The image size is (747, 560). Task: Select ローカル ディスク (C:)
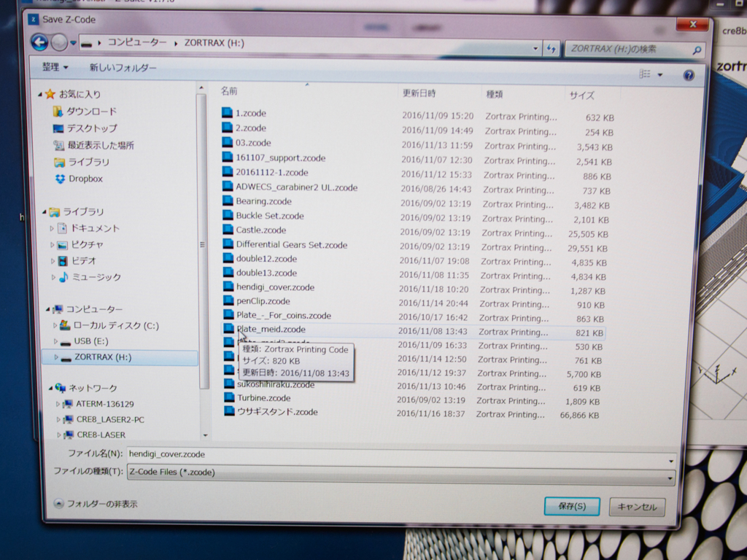coord(109,326)
